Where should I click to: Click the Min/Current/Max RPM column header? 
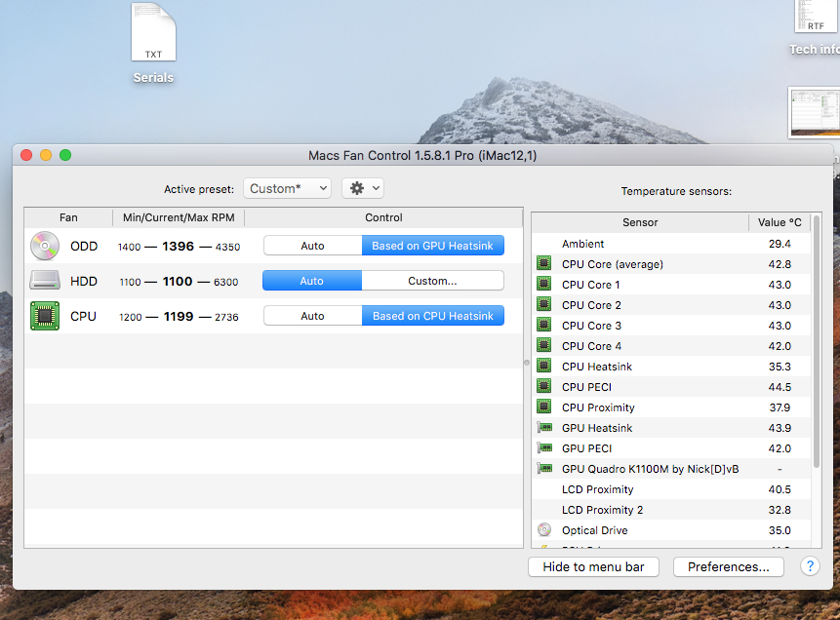coord(179,217)
